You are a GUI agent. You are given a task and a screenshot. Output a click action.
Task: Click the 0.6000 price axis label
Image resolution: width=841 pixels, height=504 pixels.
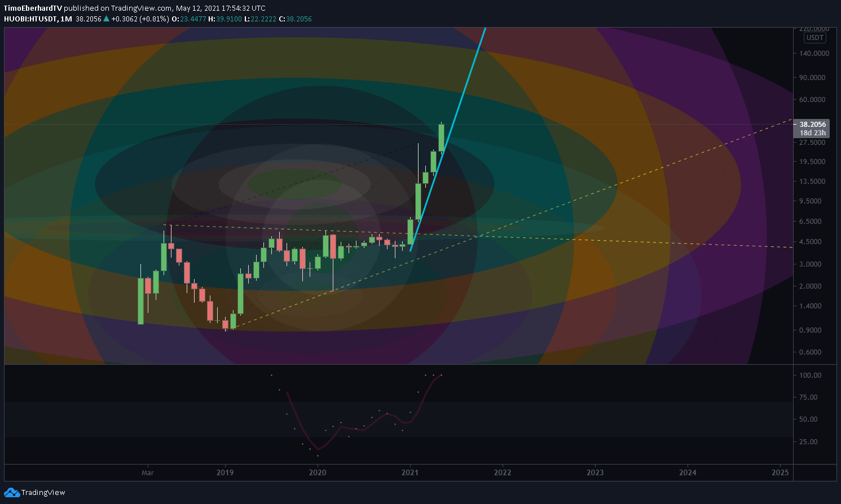[x=811, y=352]
